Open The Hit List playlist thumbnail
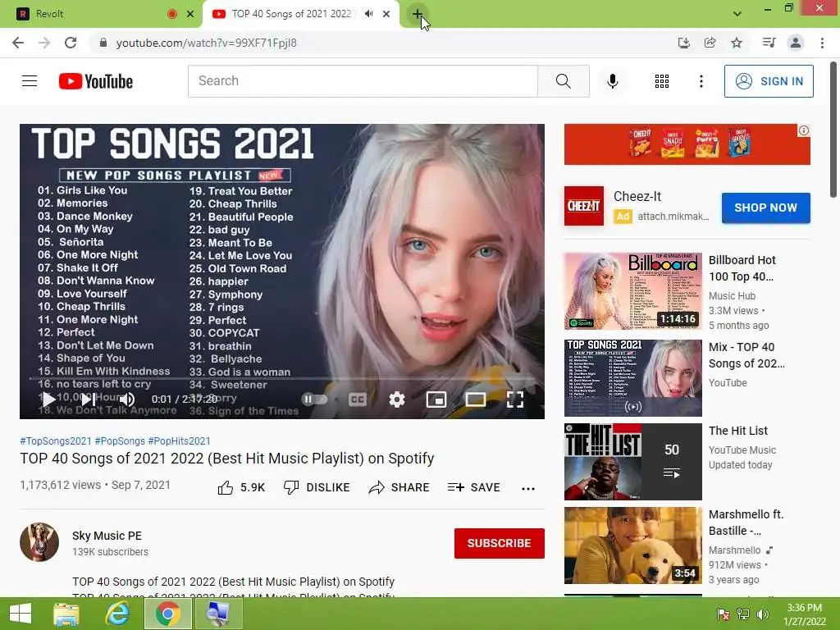This screenshot has width=840, height=630. [632, 462]
